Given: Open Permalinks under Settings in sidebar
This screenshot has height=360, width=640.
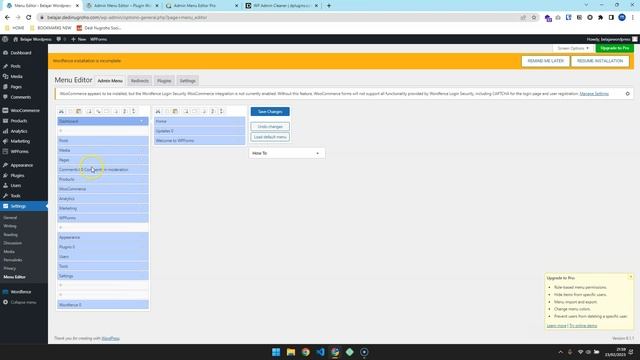Looking at the screenshot, I should [13, 260].
